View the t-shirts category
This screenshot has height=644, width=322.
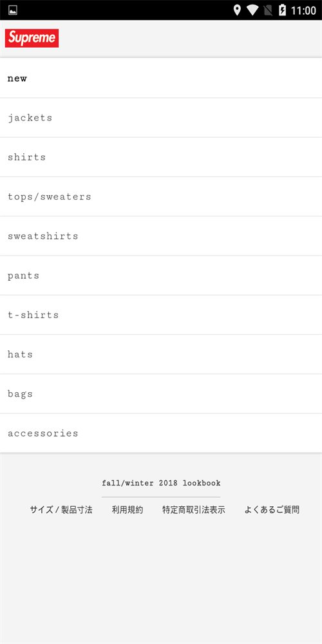point(161,315)
